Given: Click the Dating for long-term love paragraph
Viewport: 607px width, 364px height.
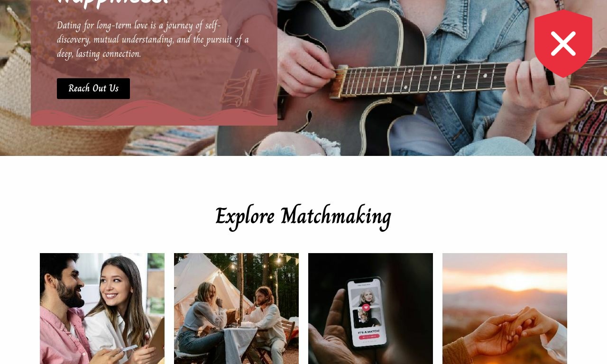Looking at the screenshot, I should pos(153,39).
